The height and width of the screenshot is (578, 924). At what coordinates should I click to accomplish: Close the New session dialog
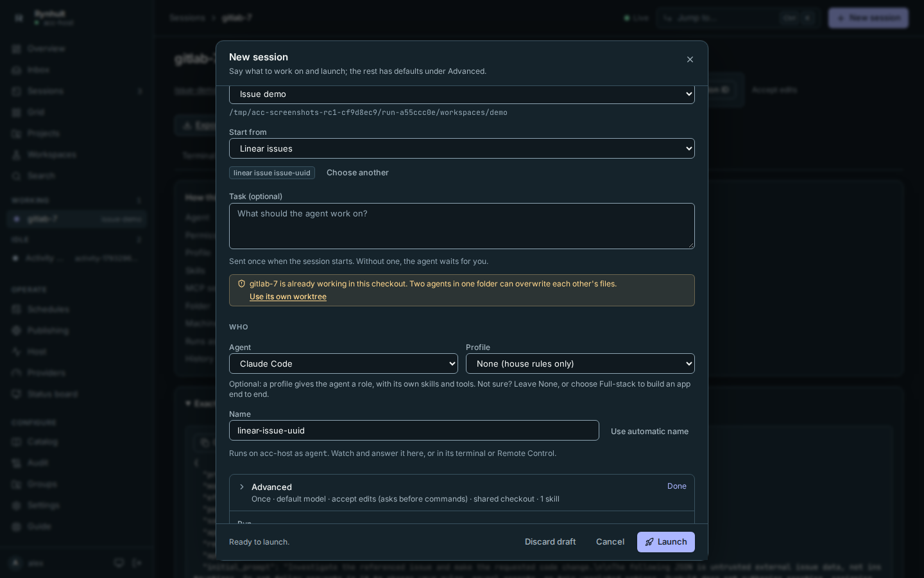point(690,60)
